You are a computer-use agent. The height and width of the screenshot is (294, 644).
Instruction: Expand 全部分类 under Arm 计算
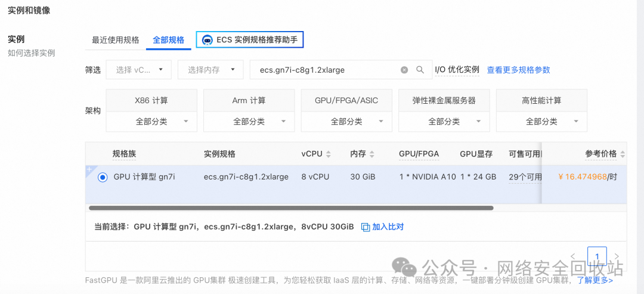[x=249, y=122]
